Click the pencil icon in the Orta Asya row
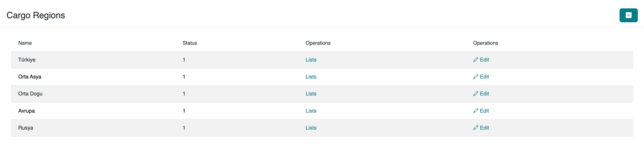The width and height of the screenshot is (644, 146). click(x=476, y=77)
